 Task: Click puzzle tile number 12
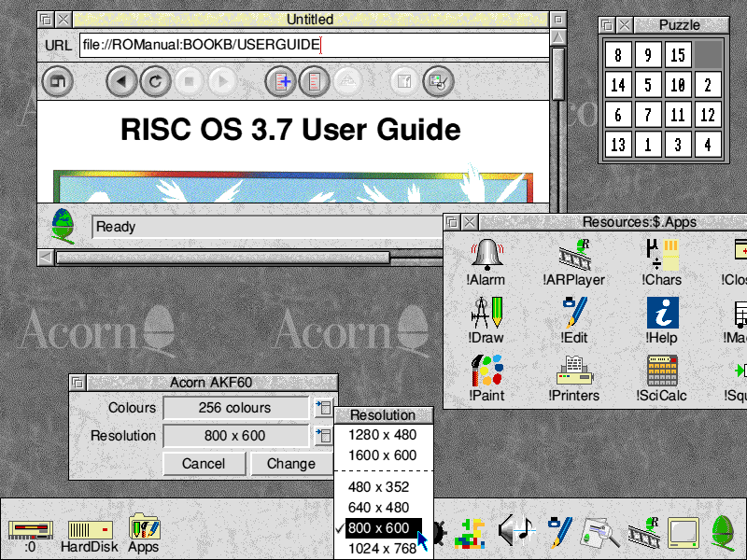point(708,116)
